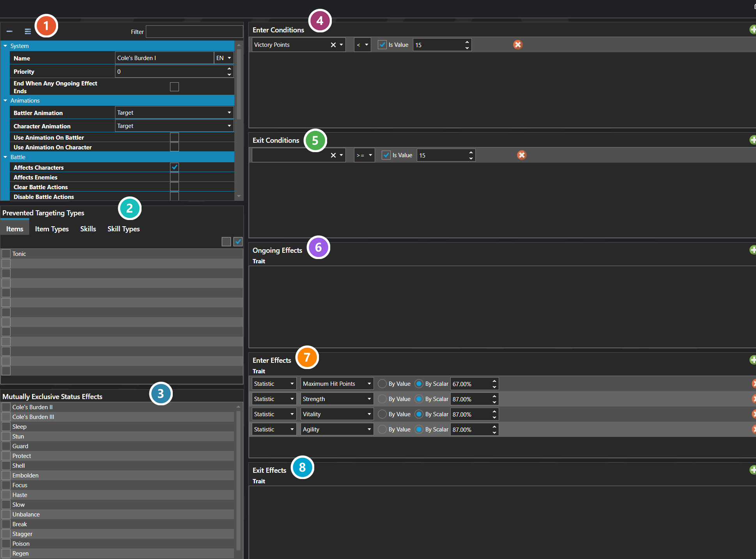Enable Use Animation On Battler
756x559 pixels.
[x=174, y=137]
